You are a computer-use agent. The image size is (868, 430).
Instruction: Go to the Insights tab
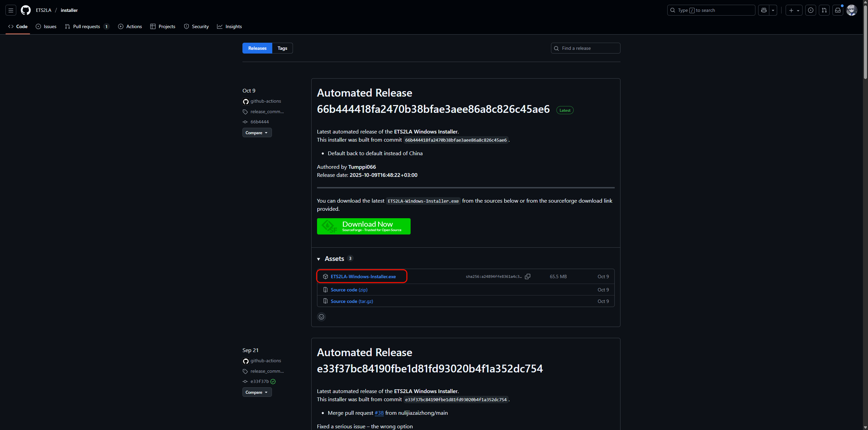(230, 26)
